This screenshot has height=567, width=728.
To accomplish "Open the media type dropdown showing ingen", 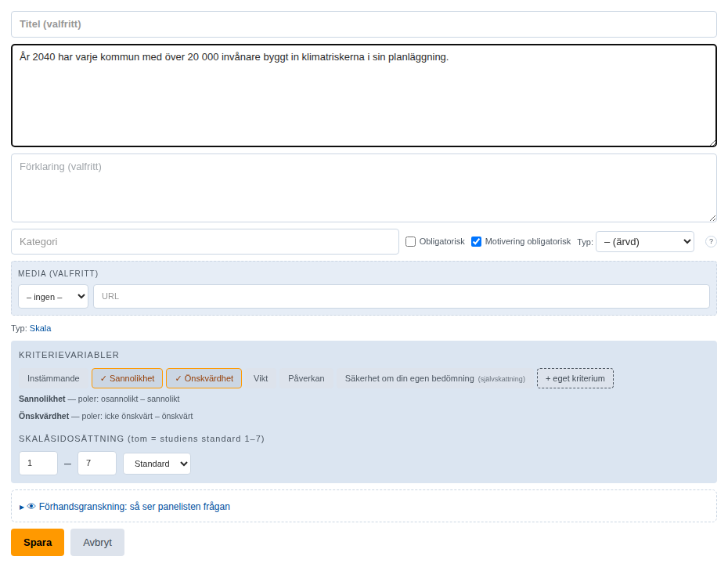I will pos(53,296).
